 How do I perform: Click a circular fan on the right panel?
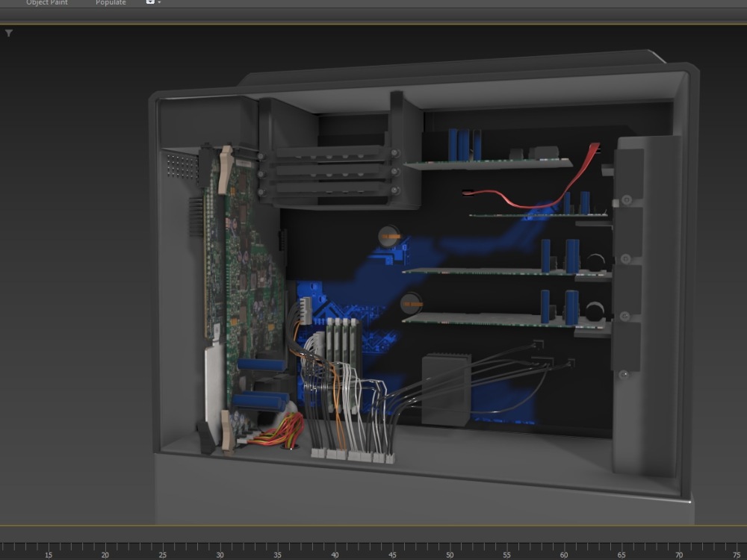(595, 261)
